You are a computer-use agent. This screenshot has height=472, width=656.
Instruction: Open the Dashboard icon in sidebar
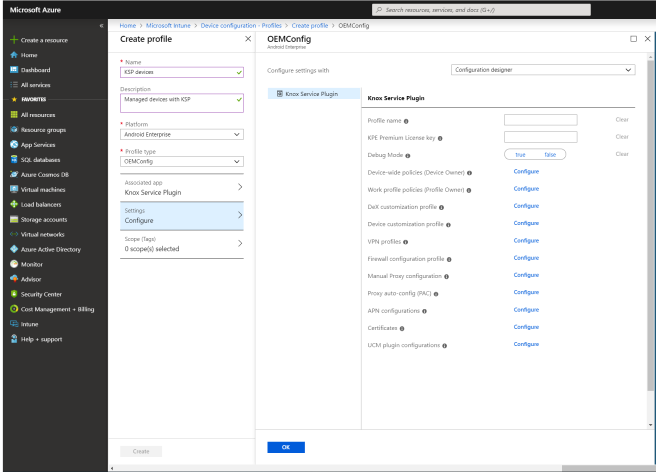coord(14,70)
